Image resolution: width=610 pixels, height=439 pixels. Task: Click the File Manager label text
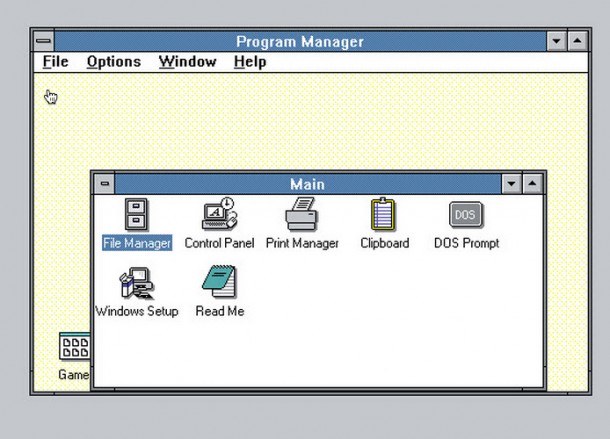click(137, 243)
